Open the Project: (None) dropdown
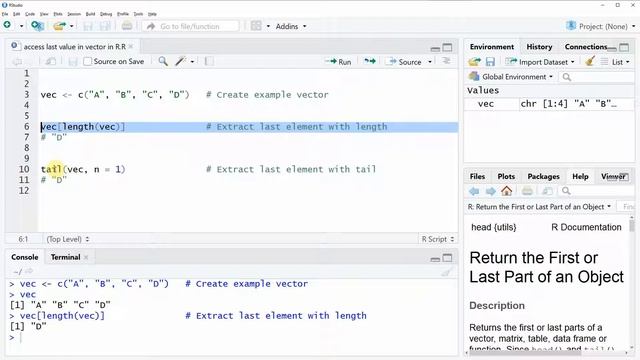Screen dimensions: 640x360 [x=601, y=27]
